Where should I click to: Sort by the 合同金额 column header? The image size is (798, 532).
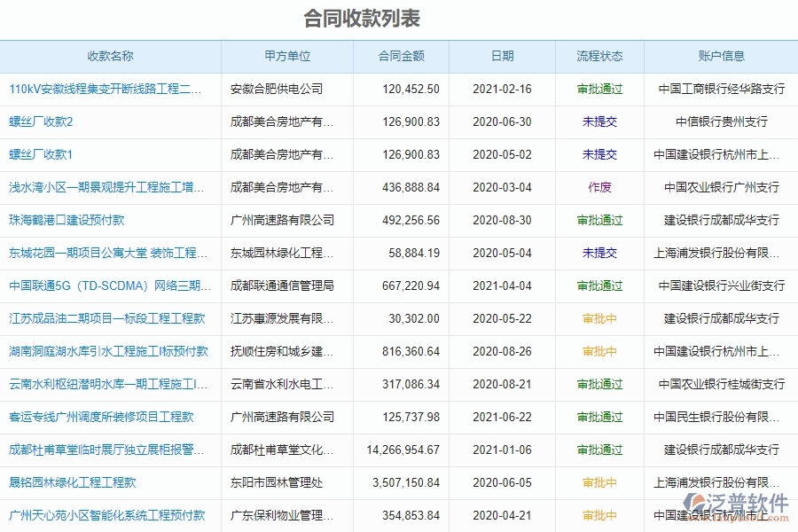click(401, 56)
